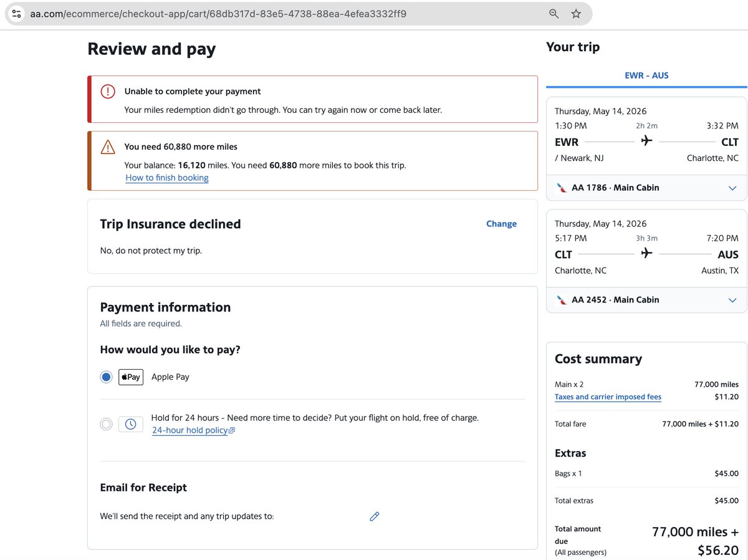
Task: Click the 7:20 PM arrival time
Action: (x=722, y=238)
